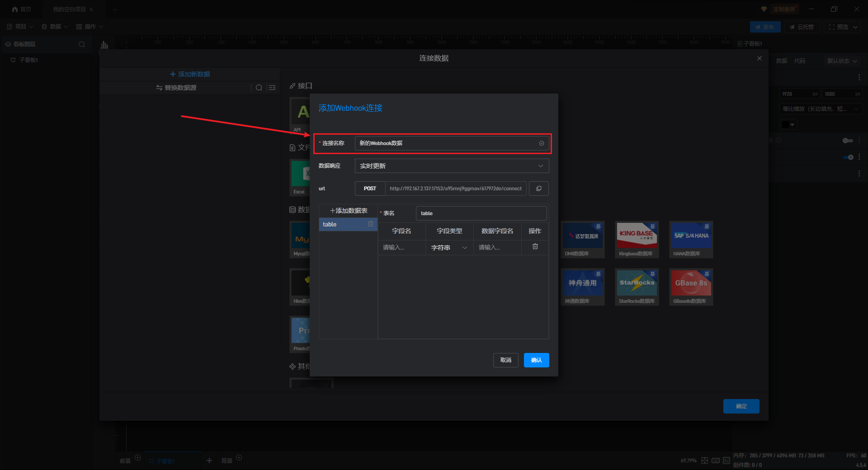868x470 pixels.
Task: Copy the webhook URL with the copy icon
Action: (538, 188)
